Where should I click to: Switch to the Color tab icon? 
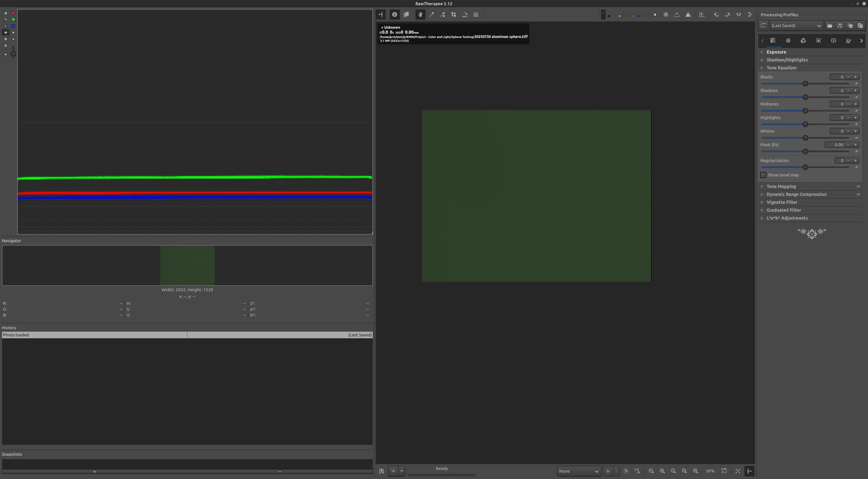803,41
